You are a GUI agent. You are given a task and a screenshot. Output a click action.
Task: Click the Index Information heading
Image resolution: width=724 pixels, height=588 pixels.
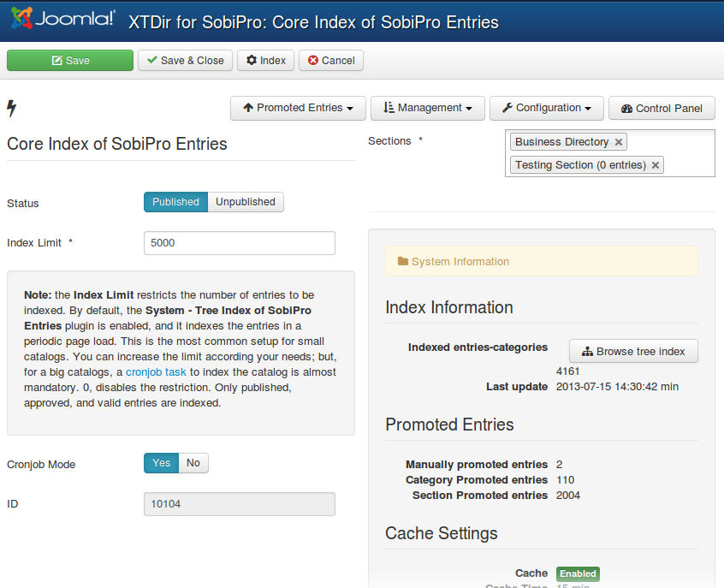click(449, 307)
